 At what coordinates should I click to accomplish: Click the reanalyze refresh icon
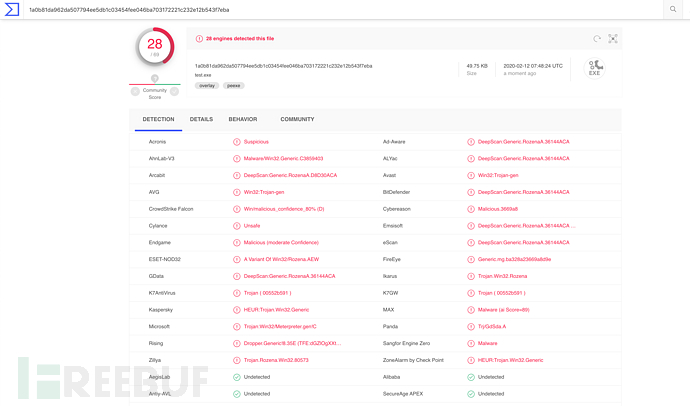(x=597, y=39)
